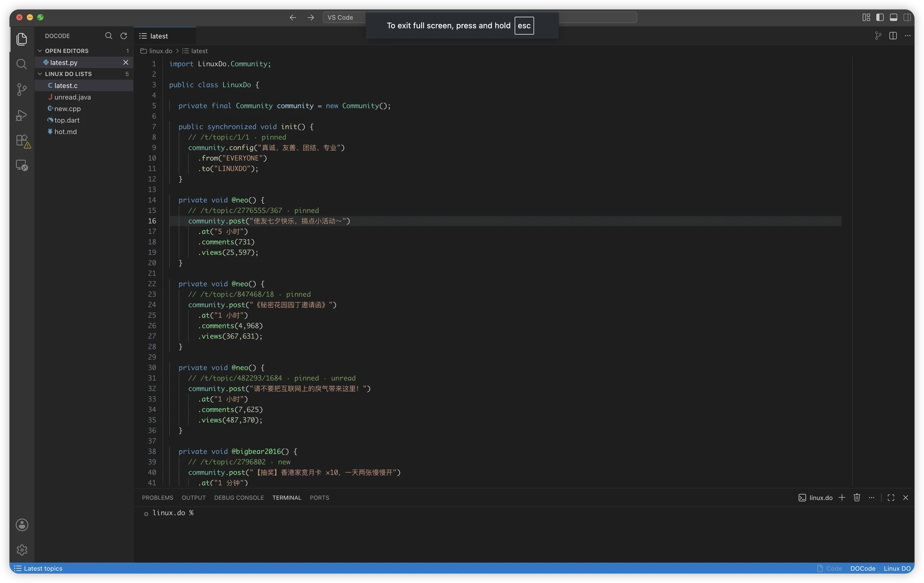Click the DOCODE sidebar title
924x583 pixels.
click(x=57, y=36)
